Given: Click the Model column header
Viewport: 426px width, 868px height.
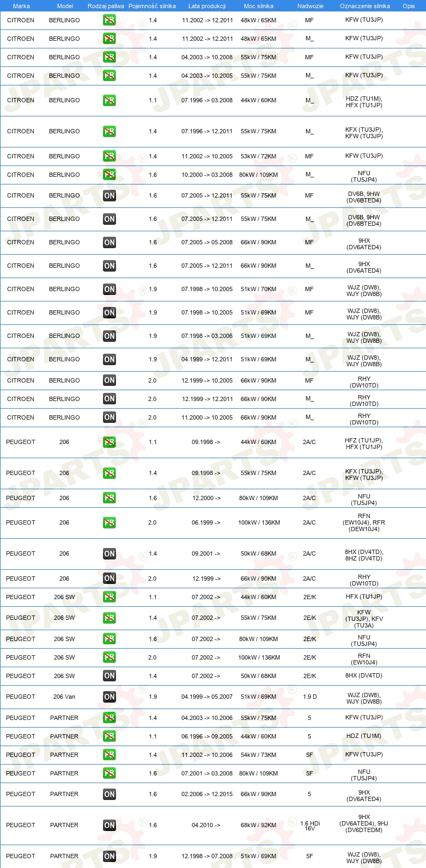Looking at the screenshot, I should tap(65, 6).
